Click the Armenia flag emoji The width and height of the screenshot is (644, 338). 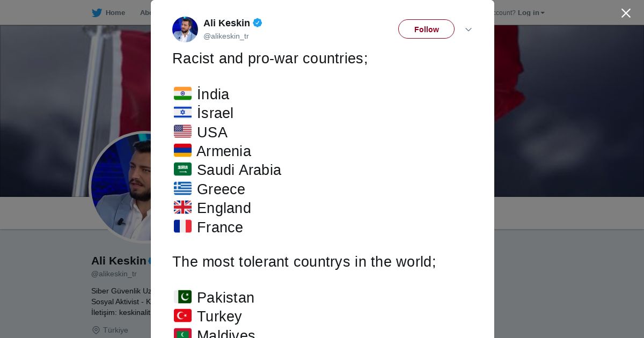coord(182,151)
